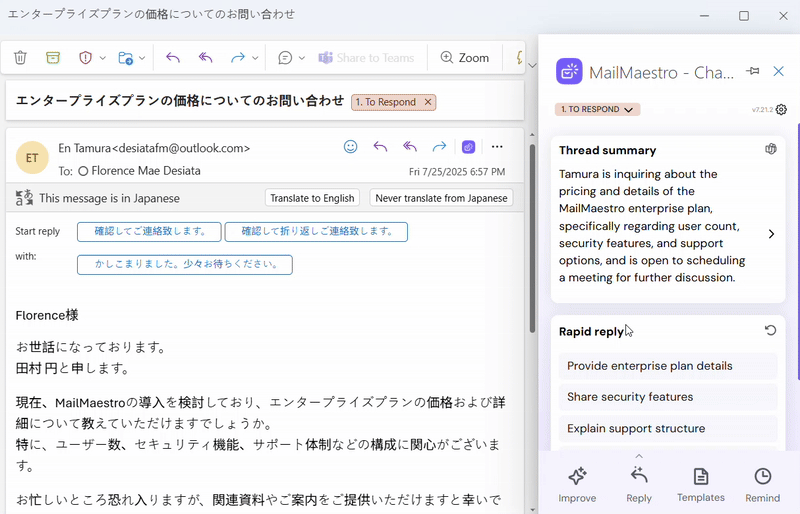Reply using the toolbar reply arrow

(173, 58)
